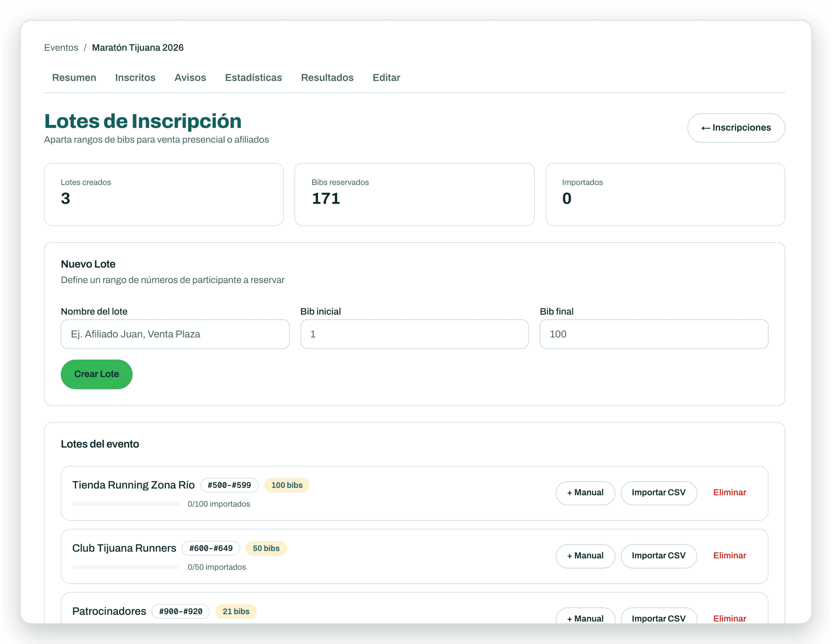Delete the Club Tijuana Runners lot
The height and width of the screenshot is (644, 832).
[729, 556]
